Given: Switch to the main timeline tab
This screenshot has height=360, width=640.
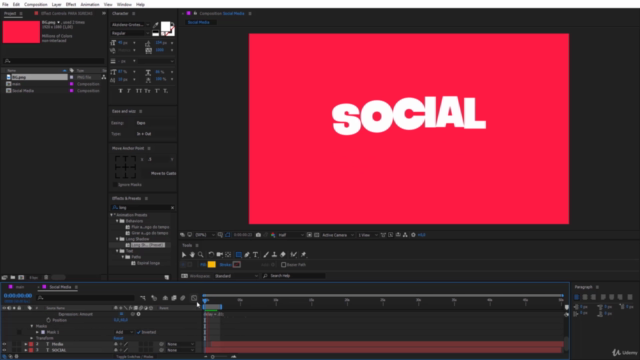Looking at the screenshot, I should click(19, 287).
